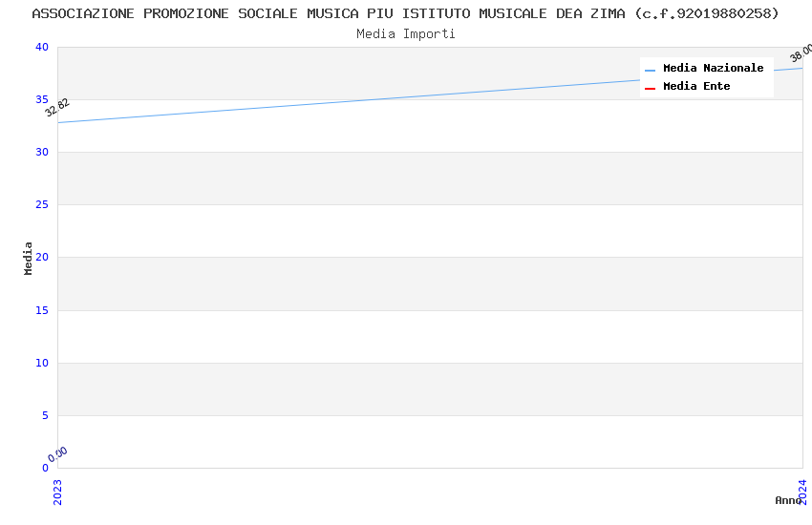Click the Anno axis title
Screen dimensions: 812x525
[x=787, y=500]
